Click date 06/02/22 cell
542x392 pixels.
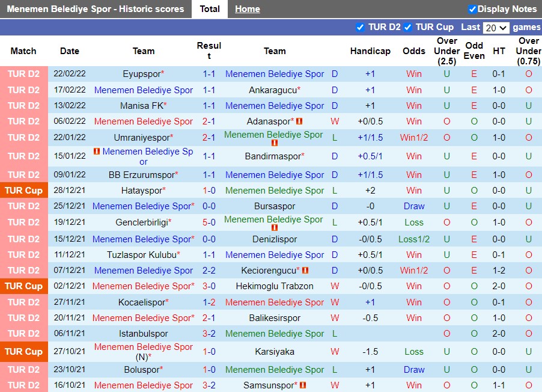(x=70, y=121)
